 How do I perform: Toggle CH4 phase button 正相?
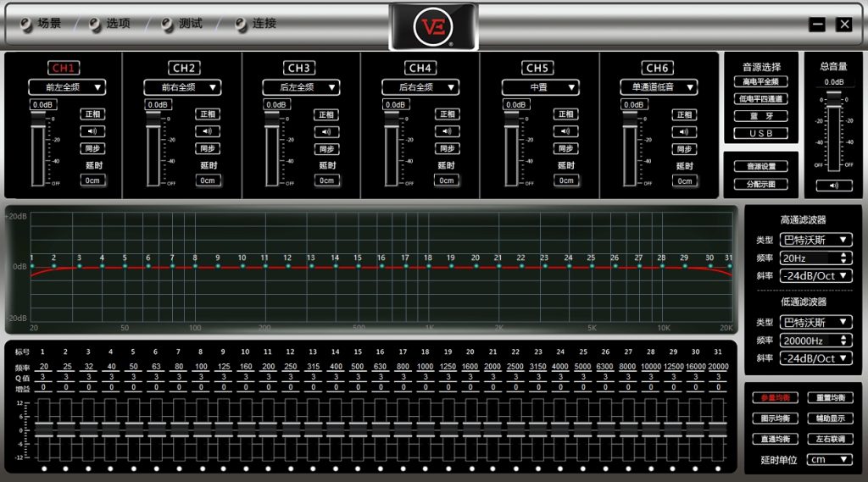(x=447, y=114)
